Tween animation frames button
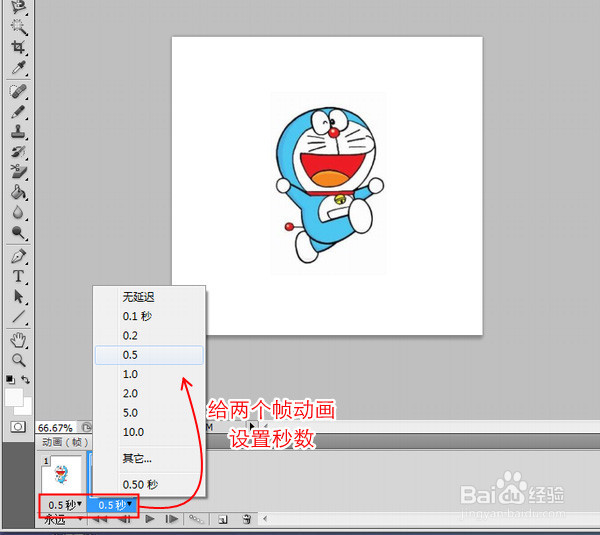Viewport: 600px width, 535px height. (x=196, y=519)
